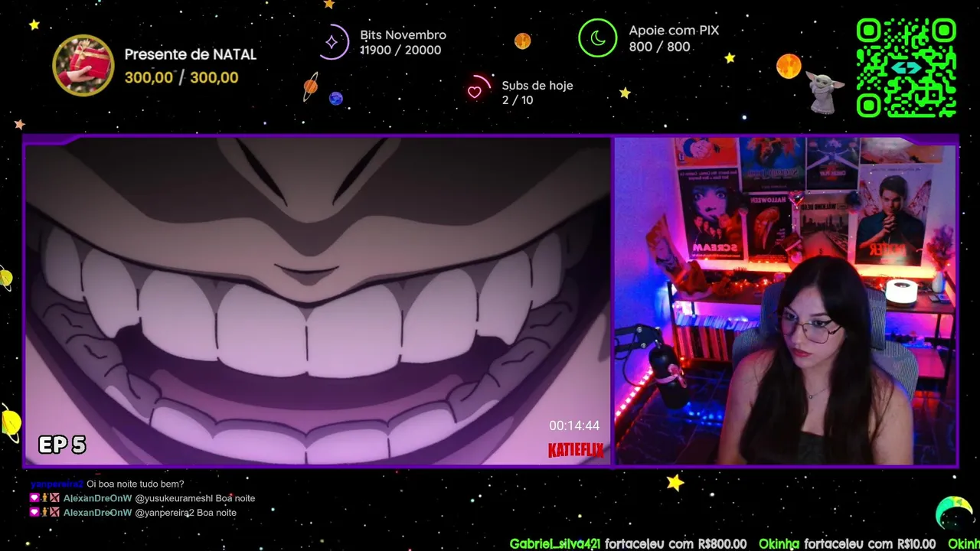Click the small blue planet icon
This screenshot has height=551, width=980.
point(335,98)
